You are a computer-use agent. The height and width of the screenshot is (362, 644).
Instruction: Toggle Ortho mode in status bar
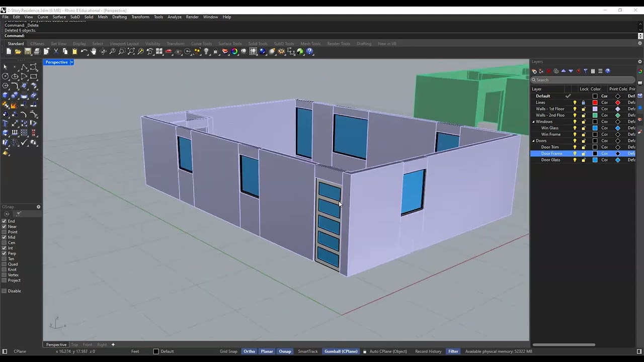[x=249, y=351]
